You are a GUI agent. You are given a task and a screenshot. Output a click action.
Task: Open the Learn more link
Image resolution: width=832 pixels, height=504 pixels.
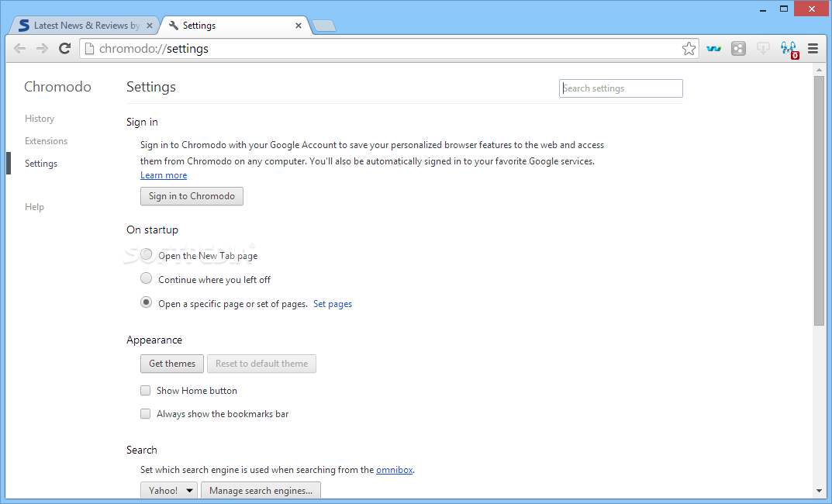(164, 175)
